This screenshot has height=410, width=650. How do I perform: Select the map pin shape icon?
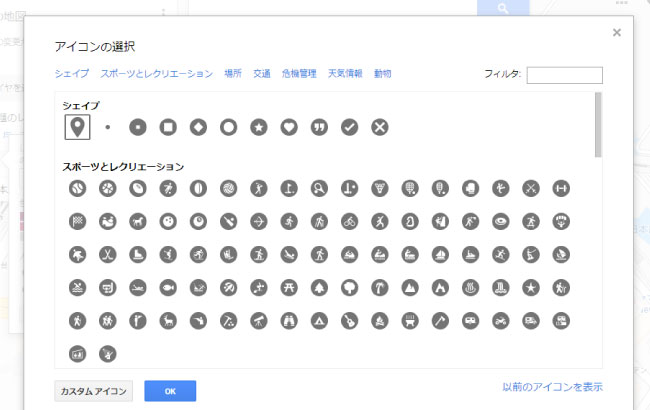click(78, 127)
